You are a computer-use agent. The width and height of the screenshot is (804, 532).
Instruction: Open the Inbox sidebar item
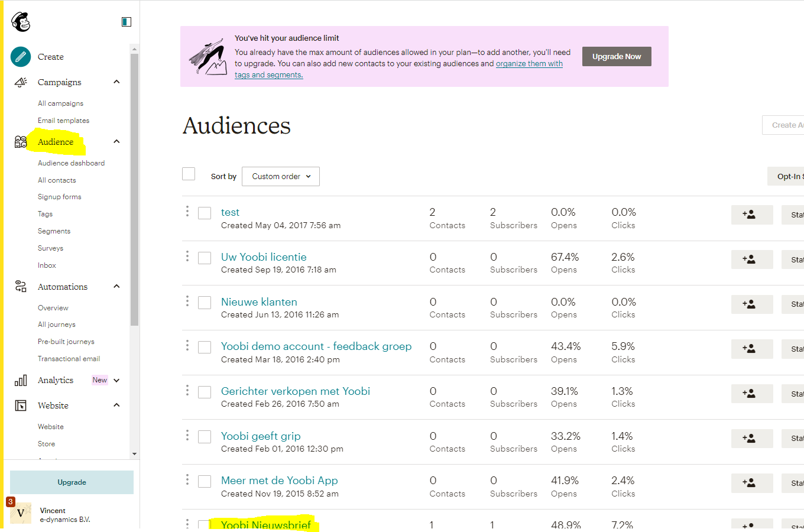[x=47, y=265]
